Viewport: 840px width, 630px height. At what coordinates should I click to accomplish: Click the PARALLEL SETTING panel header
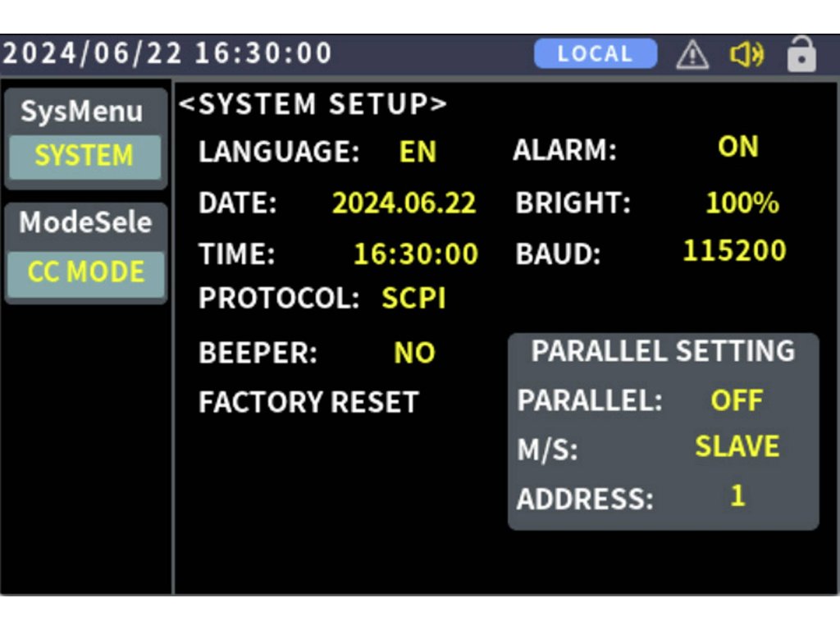tap(663, 351)
